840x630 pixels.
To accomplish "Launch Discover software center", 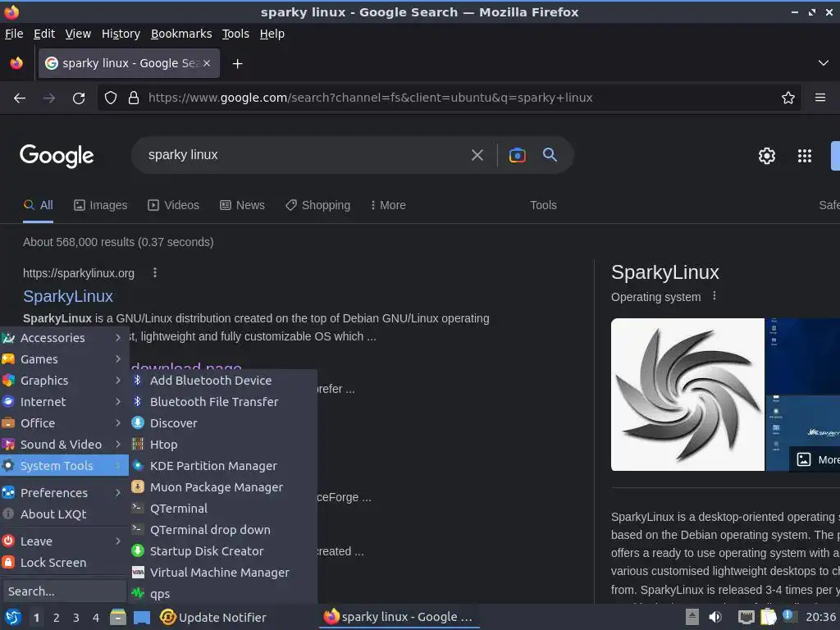I will pos(223,423).
